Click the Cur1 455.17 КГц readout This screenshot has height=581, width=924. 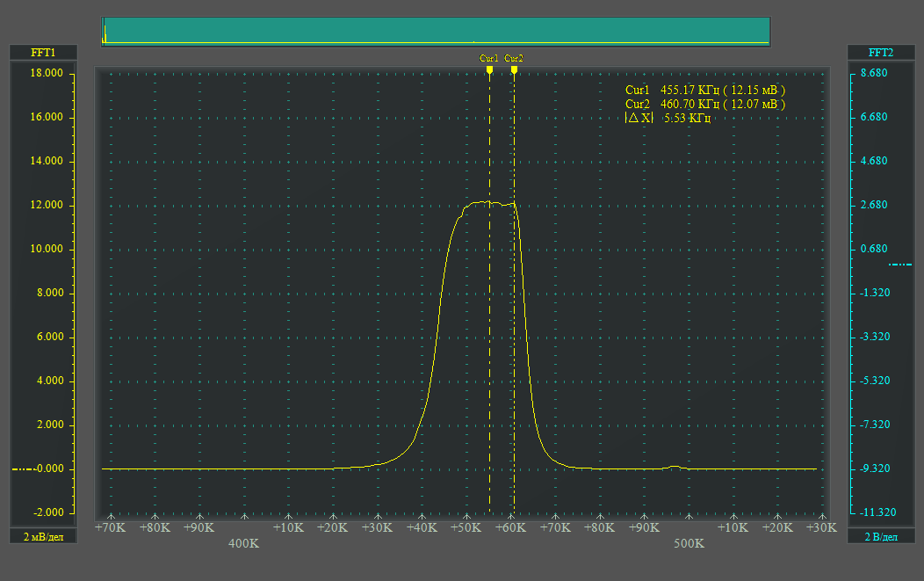704,91
